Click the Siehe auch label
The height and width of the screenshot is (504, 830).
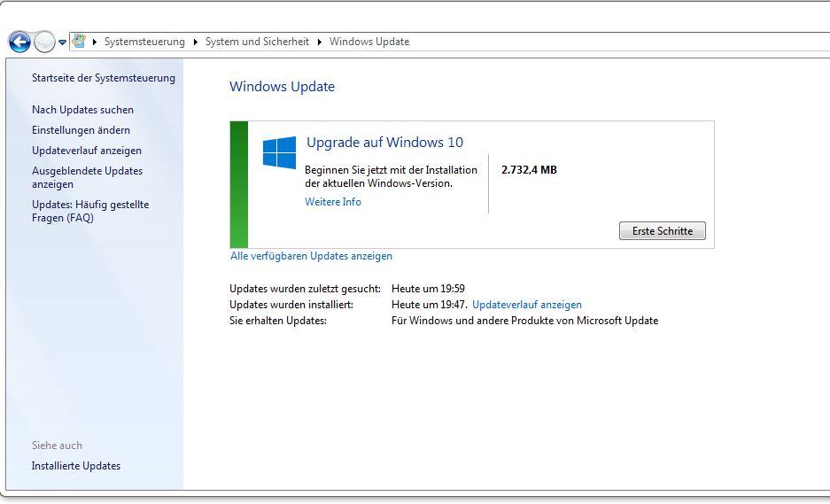point(57,446)
